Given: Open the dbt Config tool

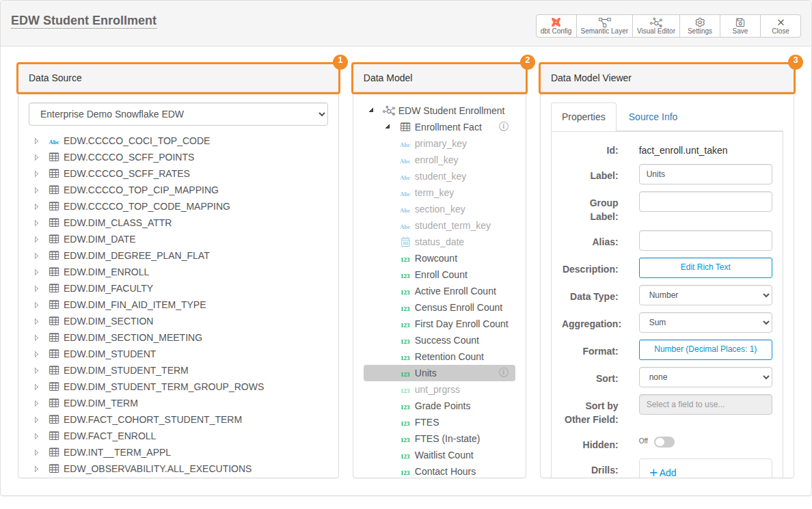Looking at the screenshot, I should pos(556,26).
